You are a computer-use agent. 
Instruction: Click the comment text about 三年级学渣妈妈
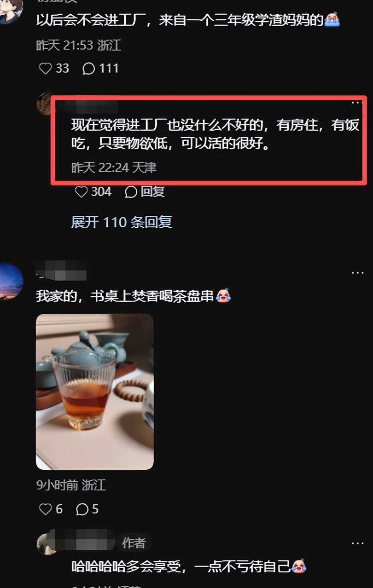pyautogui.click(x=188, y=20)
